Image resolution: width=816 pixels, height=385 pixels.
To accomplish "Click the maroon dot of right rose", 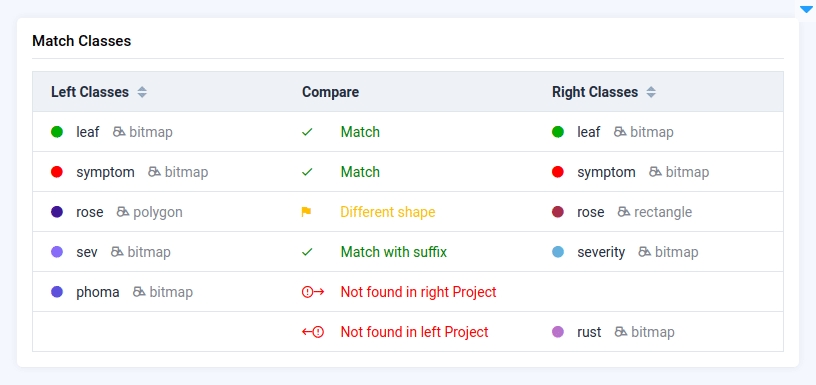I will [558, 212].
